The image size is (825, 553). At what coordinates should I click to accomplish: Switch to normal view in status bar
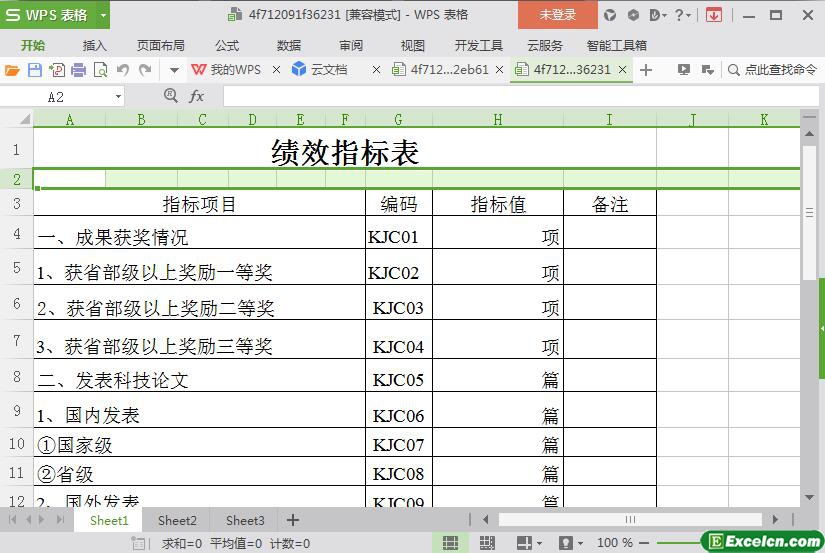[450, 542]
